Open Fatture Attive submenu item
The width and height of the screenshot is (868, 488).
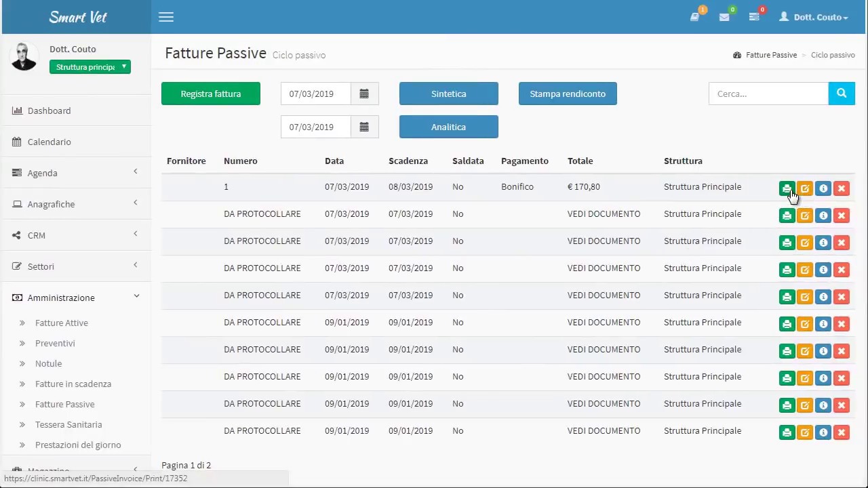(x=62, y=323)
